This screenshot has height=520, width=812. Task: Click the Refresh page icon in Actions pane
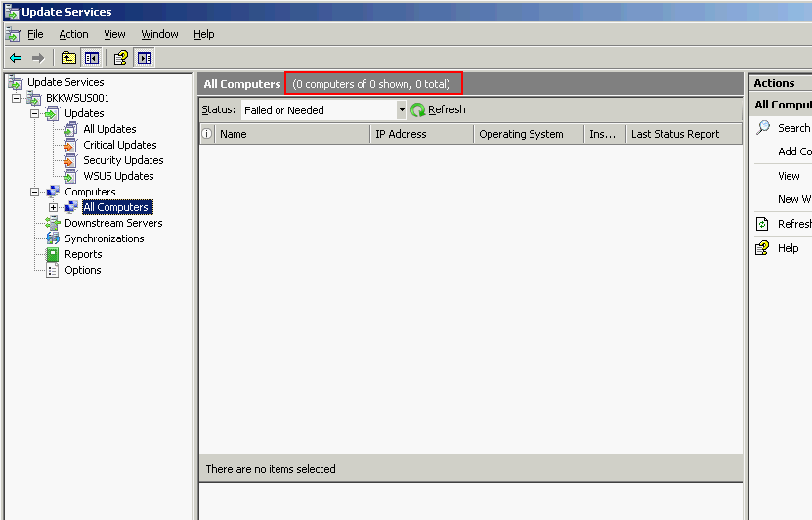point(762,224)
